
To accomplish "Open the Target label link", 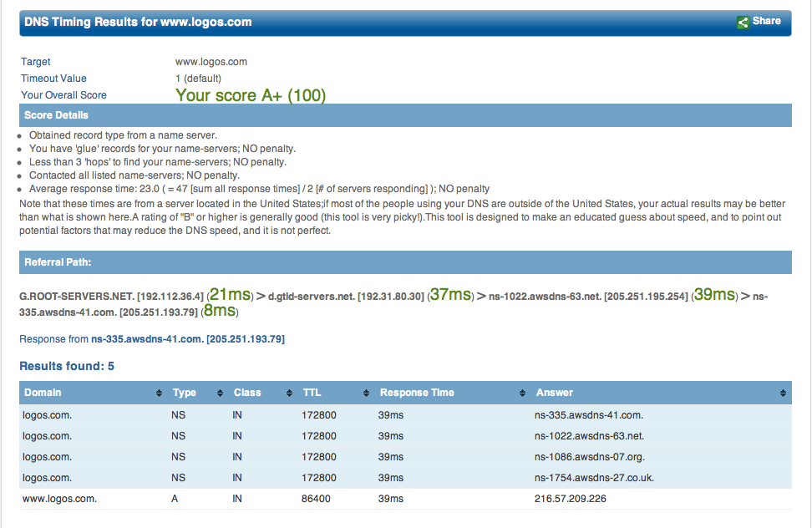I will click(x=36, y=62).
